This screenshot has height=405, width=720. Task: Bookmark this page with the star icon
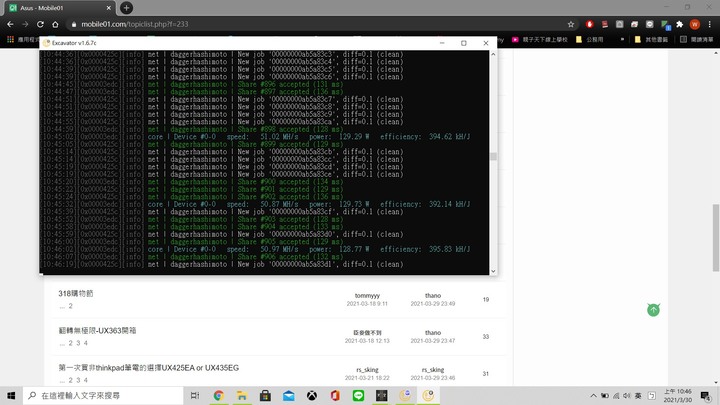coord(571,24)
